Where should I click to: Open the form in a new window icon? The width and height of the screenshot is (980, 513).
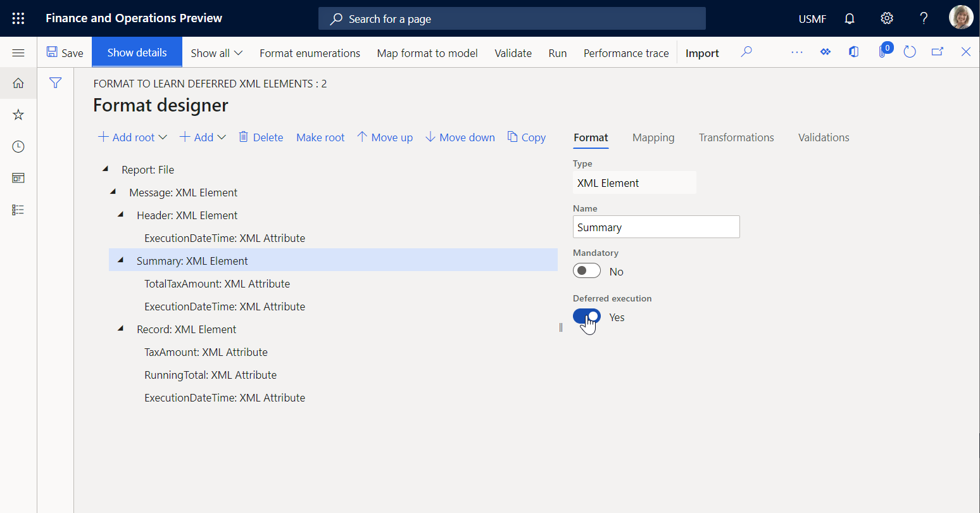pyautogui.click(x=938, y=52)
